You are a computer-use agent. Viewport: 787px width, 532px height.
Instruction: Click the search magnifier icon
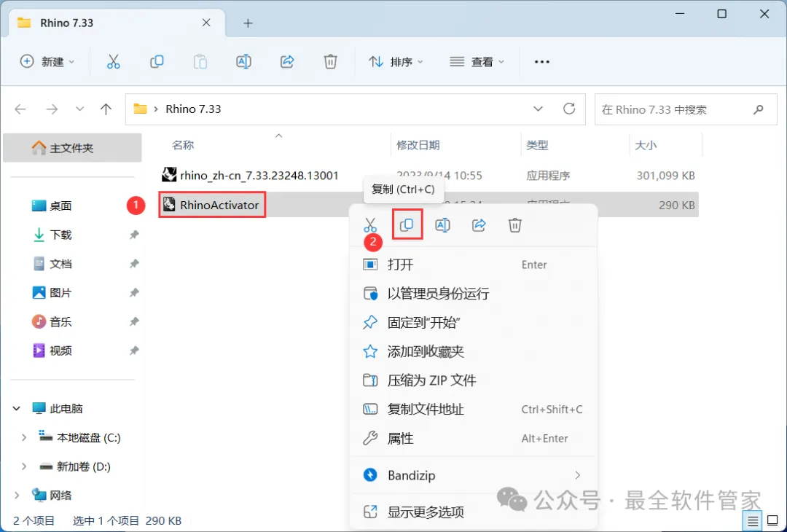[759, 109]
